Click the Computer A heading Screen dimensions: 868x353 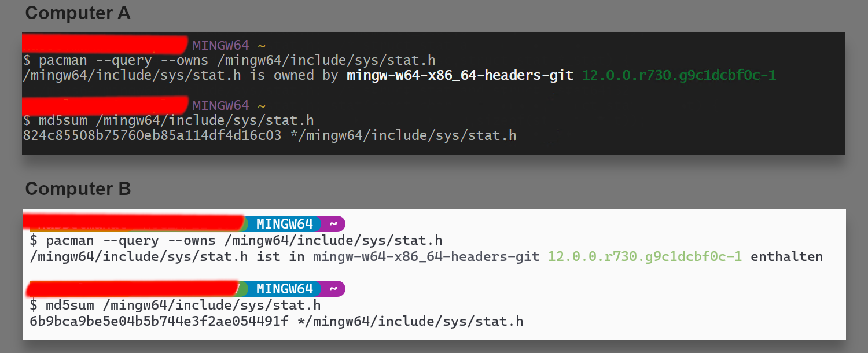coord(78,12)
